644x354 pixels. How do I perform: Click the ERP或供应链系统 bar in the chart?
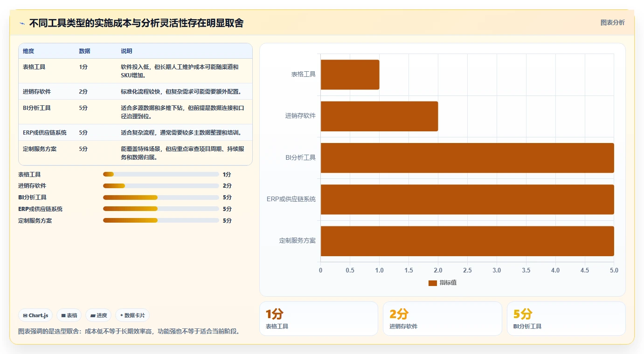coord(467,199)
